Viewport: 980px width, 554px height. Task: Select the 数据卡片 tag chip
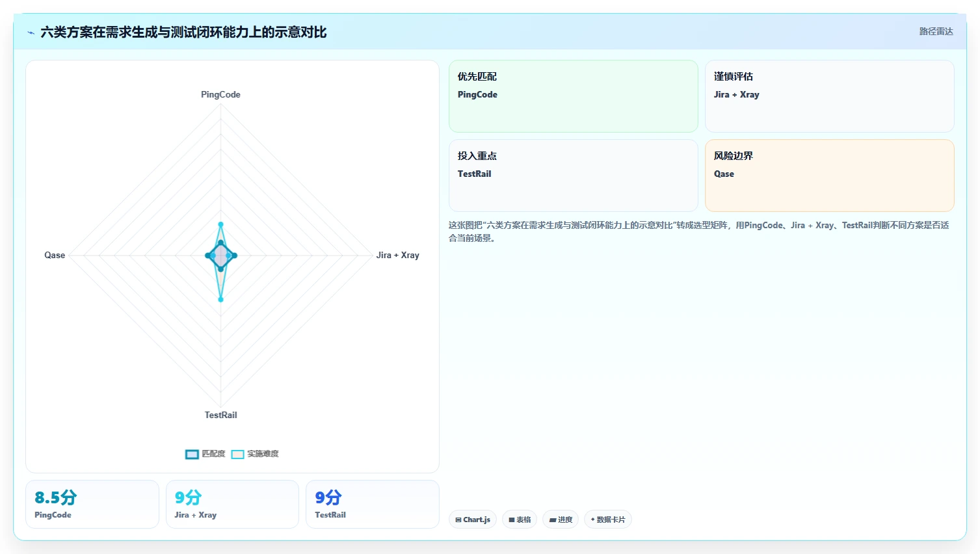(x=608, y=520)
